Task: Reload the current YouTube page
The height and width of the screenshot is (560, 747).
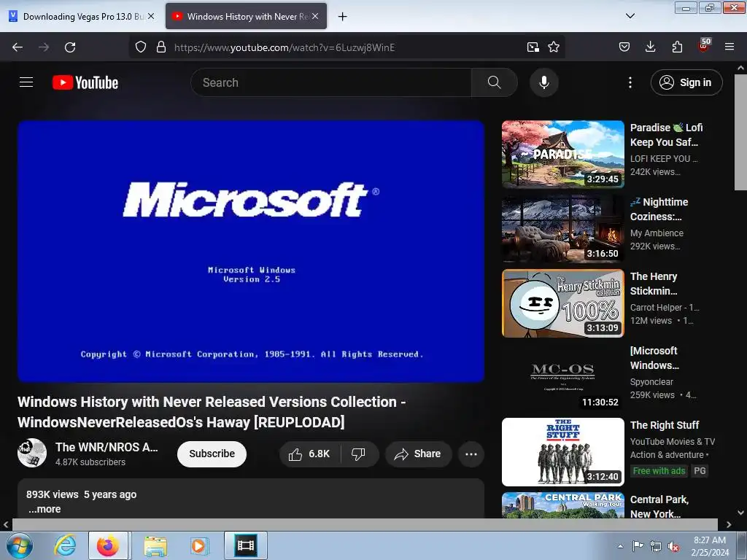Action: [70, 47]
